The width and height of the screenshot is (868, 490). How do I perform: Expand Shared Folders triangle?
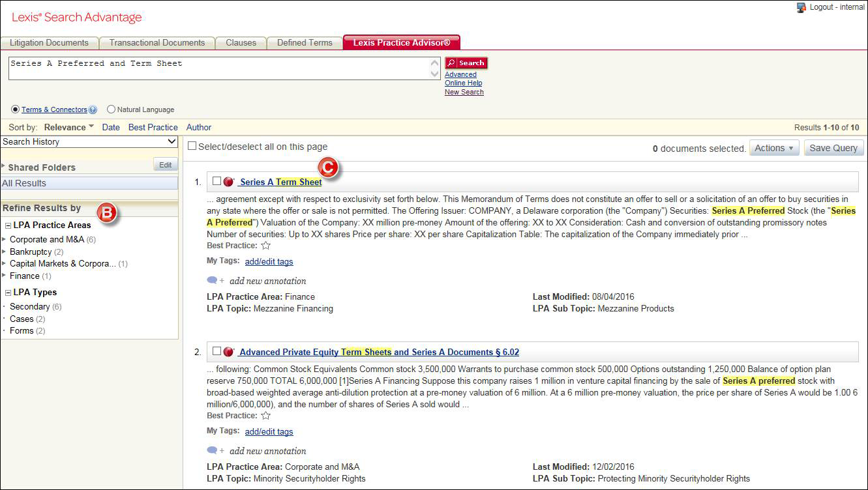coord(4,167)
